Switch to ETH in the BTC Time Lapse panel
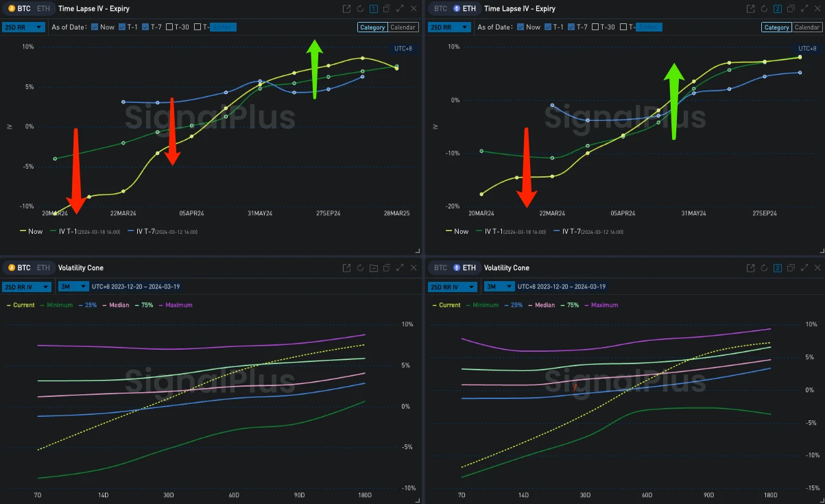The height and width of the screenshot is (504, 825). click(43, 9)
